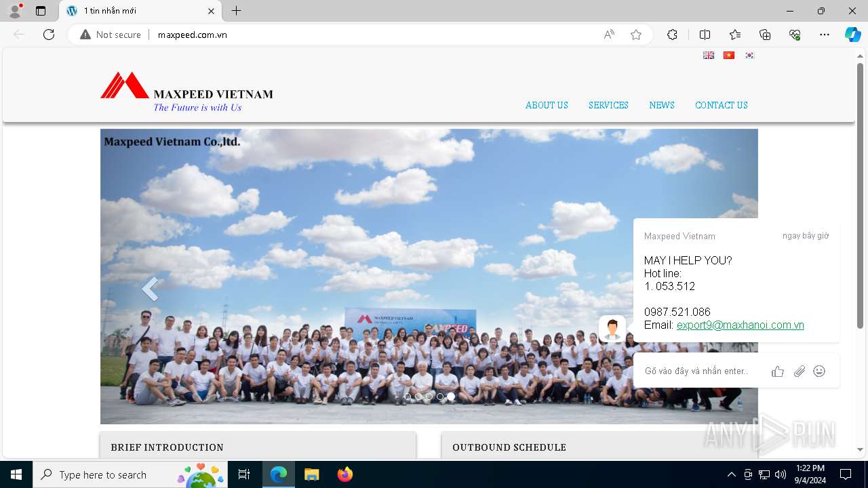Refresh the page
The width and height of the screenshot is (868, 488).
pyautogui.click(x=49, y=35)
